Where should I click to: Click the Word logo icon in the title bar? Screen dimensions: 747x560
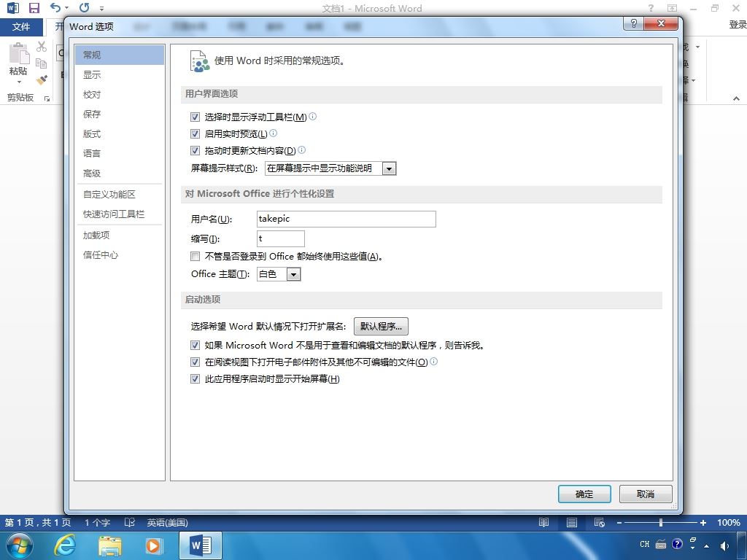tap(13, 7)
